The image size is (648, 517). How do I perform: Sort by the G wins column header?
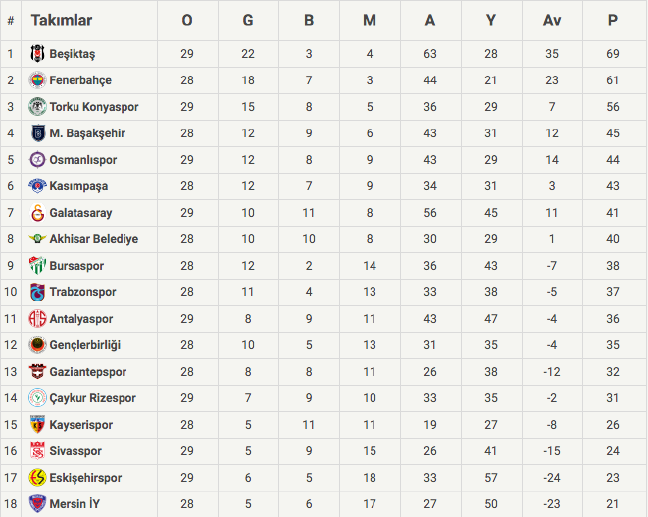coord(248,20)
